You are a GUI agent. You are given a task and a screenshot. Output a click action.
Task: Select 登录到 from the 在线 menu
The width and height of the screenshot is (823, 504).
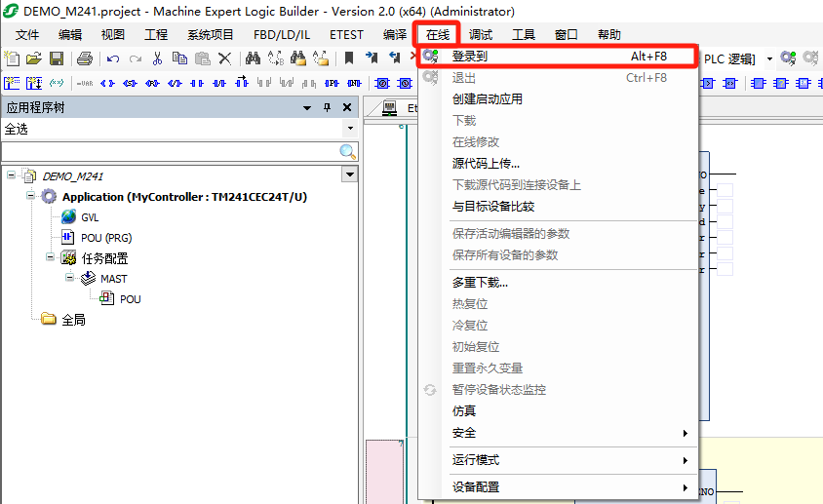(470, 57)
